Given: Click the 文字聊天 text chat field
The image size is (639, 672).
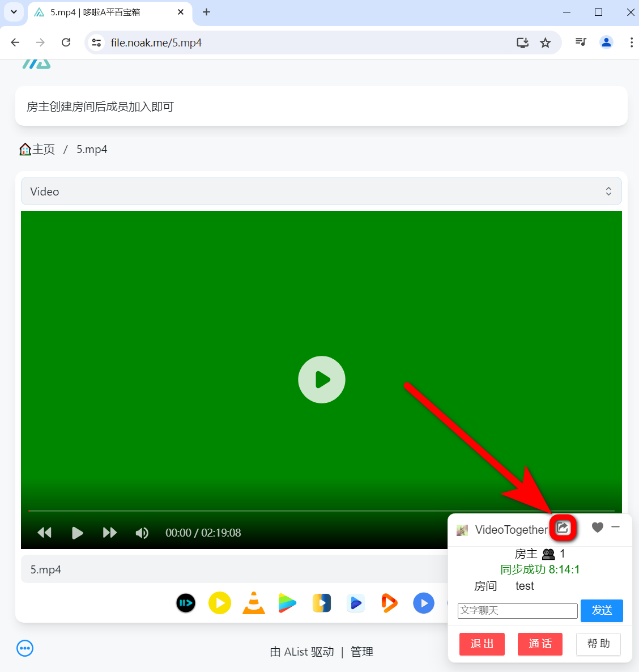Looking at the screenshot, I should point(517,610).
